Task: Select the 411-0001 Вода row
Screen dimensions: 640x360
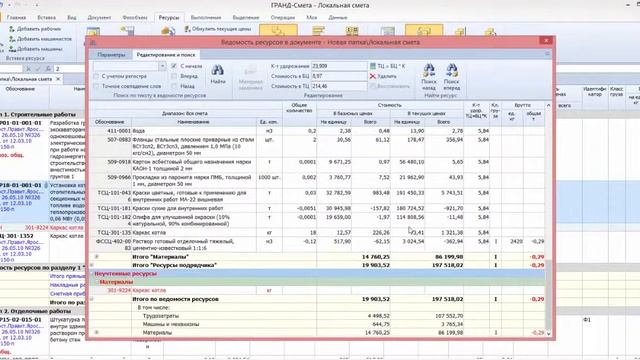Action: pos(317,131)
